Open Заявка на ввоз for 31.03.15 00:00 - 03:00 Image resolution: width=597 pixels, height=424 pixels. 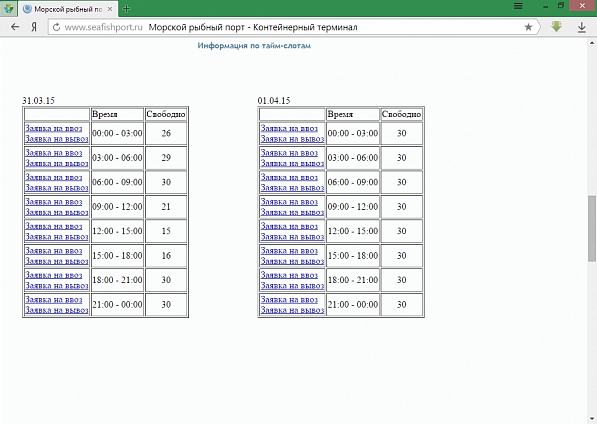53,128
